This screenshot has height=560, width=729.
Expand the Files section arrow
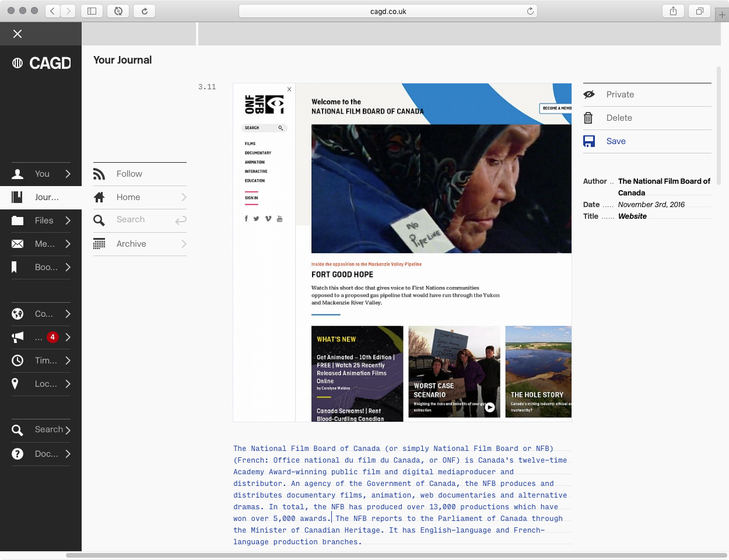click(68, 220)
